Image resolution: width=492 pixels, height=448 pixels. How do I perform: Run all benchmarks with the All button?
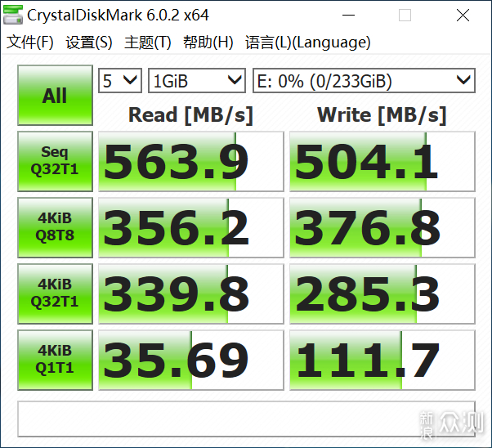[x=54, y=96]
